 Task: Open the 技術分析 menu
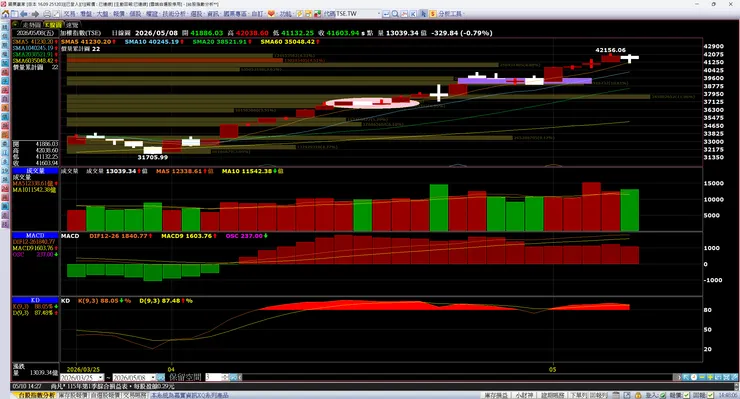point(174,14)
